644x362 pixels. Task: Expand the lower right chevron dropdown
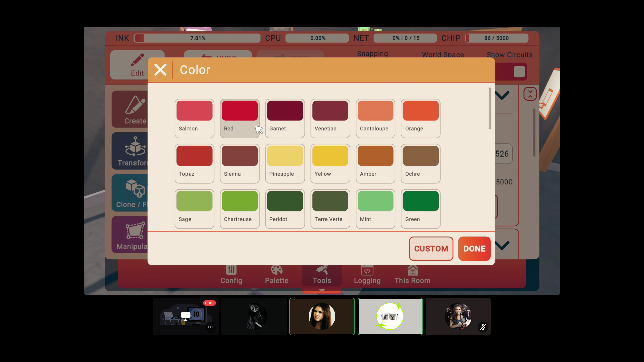pyautogui.click(x=502, y=246)
